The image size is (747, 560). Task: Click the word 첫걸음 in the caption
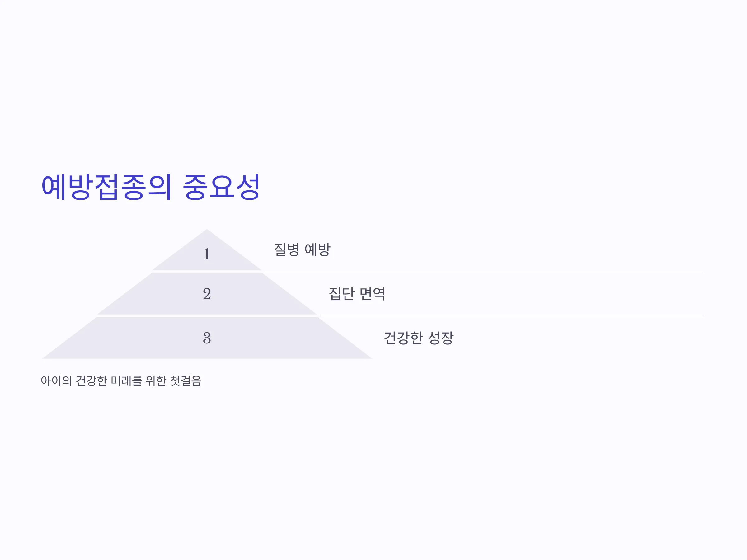click(186, 381)
